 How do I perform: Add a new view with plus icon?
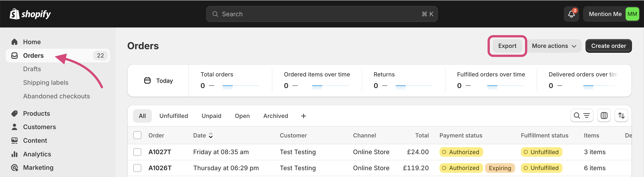coord(304,116)
